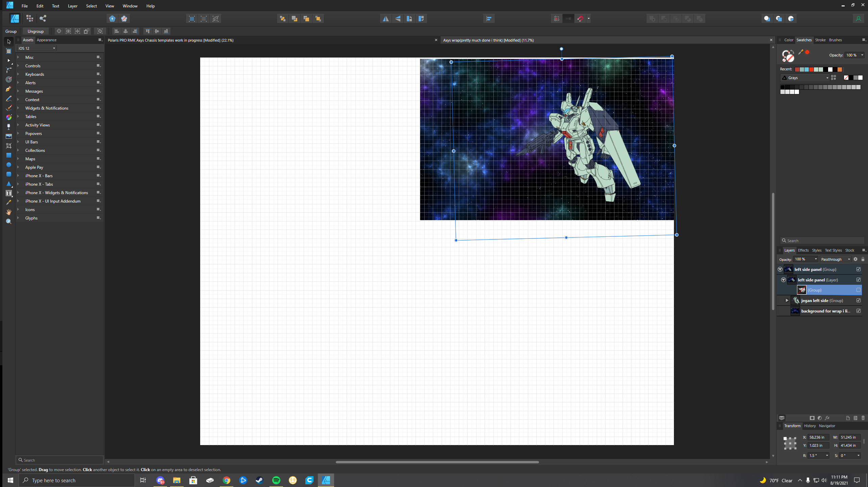Expand the jegan left side group

pyautogui.click(x=787, y=300)
